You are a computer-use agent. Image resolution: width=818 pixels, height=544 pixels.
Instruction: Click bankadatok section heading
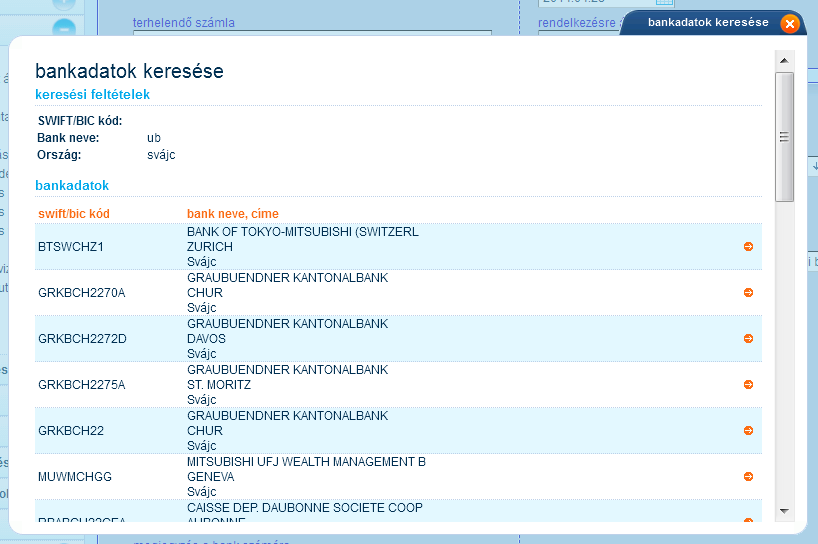pos(72,185)
